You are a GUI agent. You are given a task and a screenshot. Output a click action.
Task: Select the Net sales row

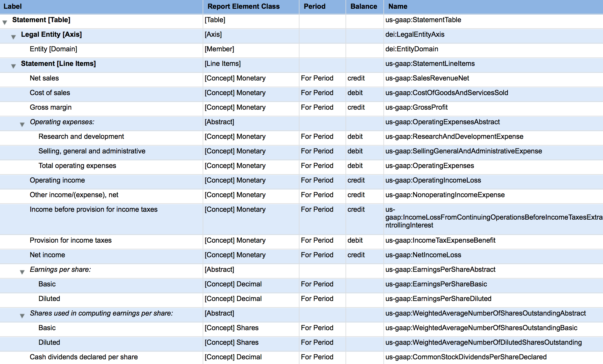click(x=44, y=78)
